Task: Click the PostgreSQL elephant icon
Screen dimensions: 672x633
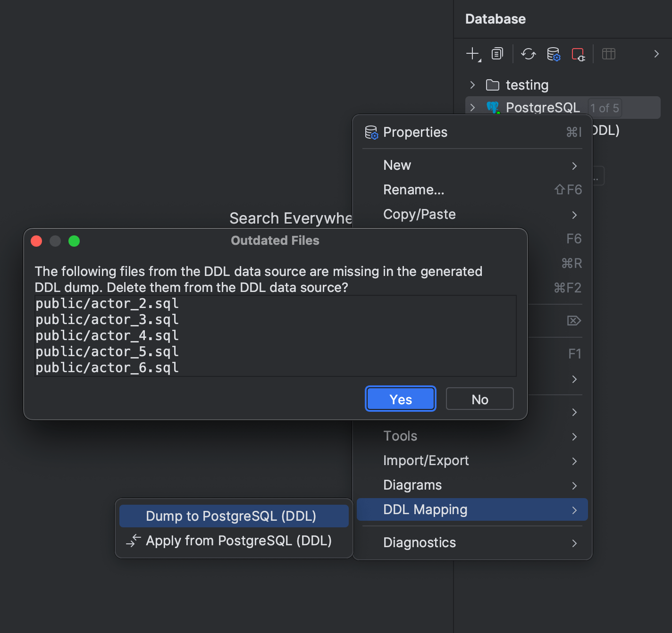Action: pyautogui.click(x=492, y=107)
